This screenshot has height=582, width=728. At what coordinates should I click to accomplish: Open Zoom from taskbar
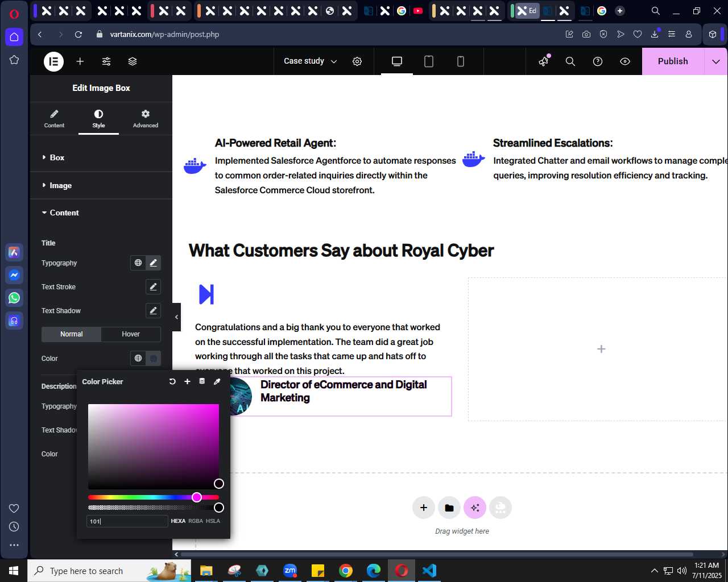click(290, 571)
